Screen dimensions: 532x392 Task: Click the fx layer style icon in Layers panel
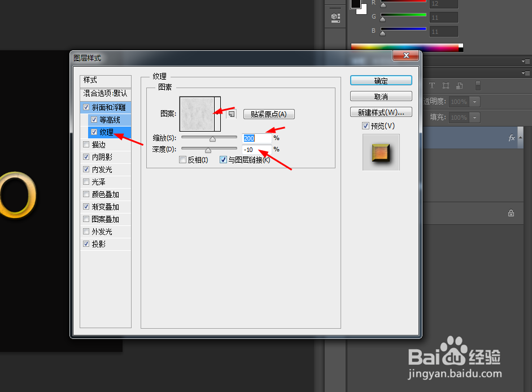(x=512, y=137)
